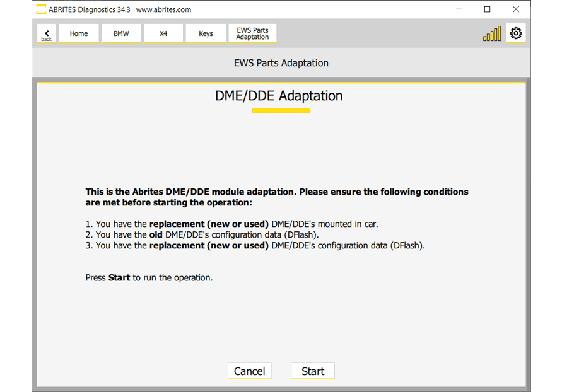562x392 pixels.
Task: Click the vertical scrollbar on the right edge
Action: tap(528, 233)
